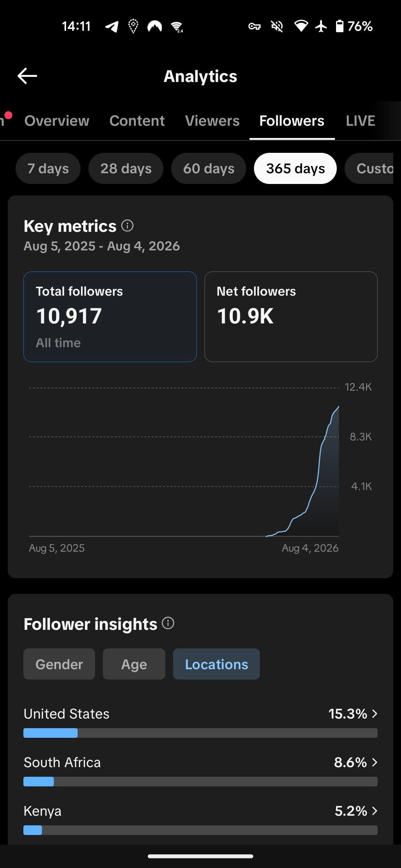The height and width of the screenshot is (868, 401).
Task: Tap the muted notifications status icon
Action: (277, 26)
